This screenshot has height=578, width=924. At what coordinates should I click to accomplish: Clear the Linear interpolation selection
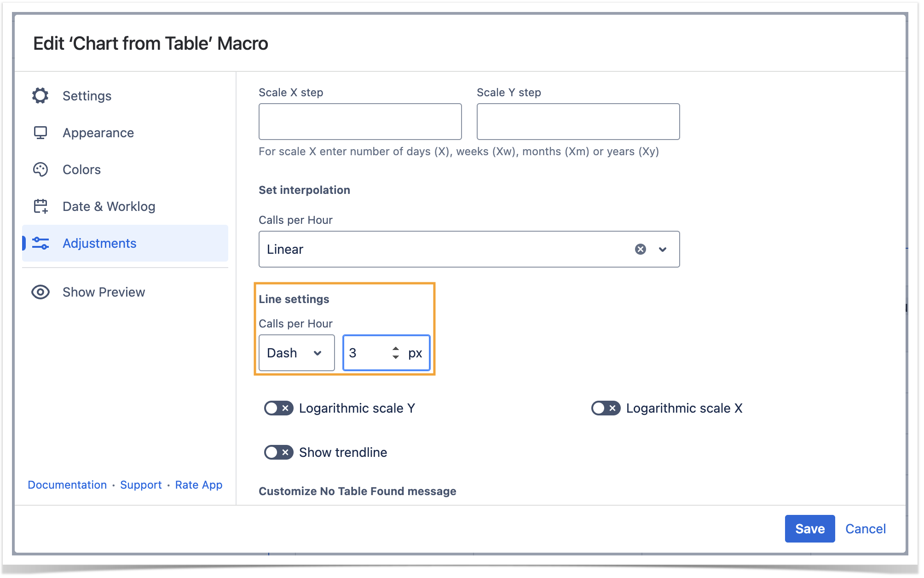coord(640,249)
